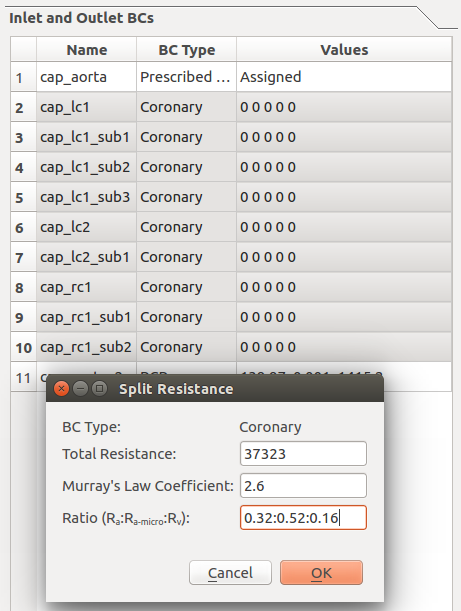461x611 pixels.
Task: Minimize the Split Resistance dialog
Action: click(80, 388)
